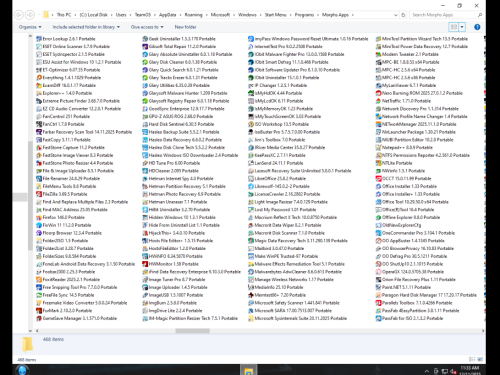500x375 pixels.
Task: Navigate to Start Menu in breadcrumb
Action: 275,15
